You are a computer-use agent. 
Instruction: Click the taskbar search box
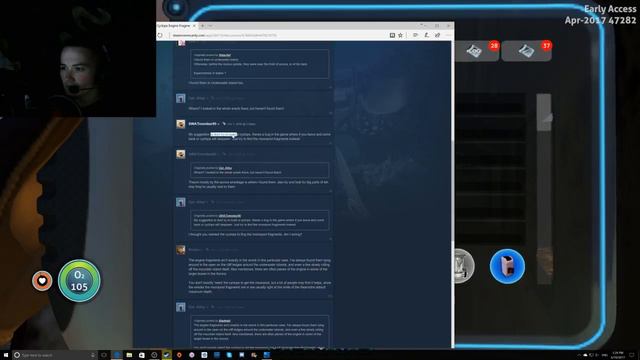coord(55,355)
